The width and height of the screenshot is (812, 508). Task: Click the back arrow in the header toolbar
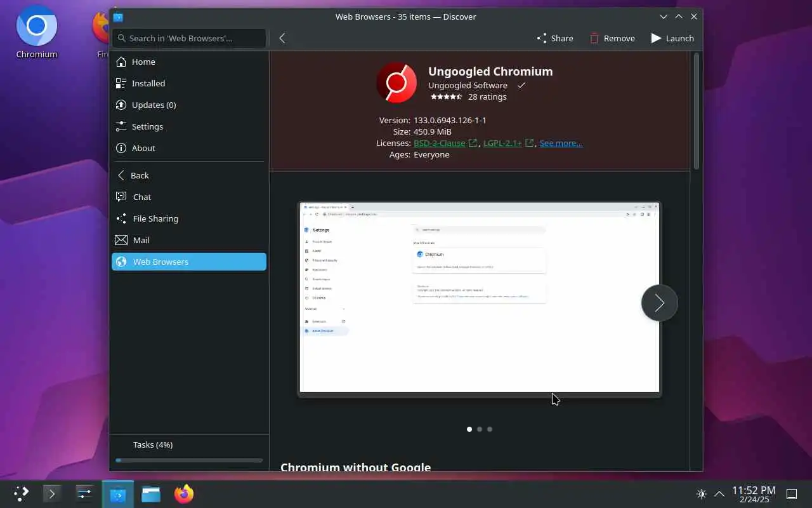pos(282,38)
